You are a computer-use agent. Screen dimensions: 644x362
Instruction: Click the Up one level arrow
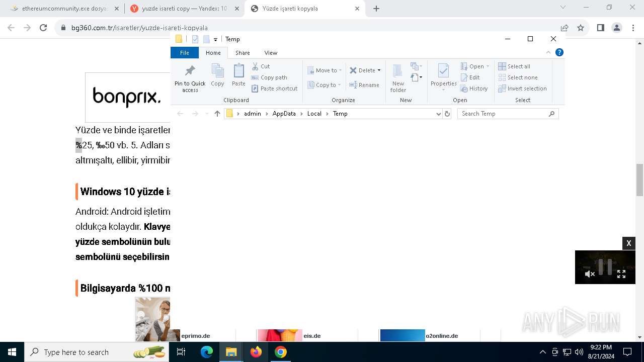point(217,114)
